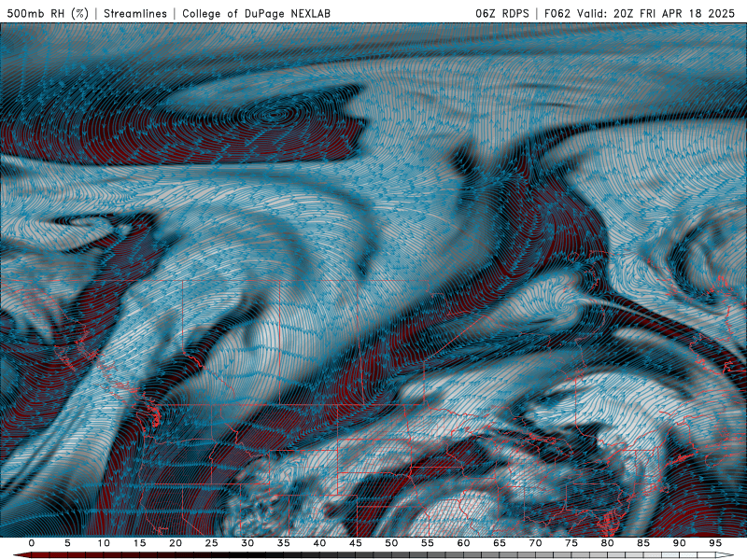Image resolution: width=747 pixels, height=560 pixels.
Task: Click the "95" label on the color scale
Action: pyautogui.click(x=715, y=543)
